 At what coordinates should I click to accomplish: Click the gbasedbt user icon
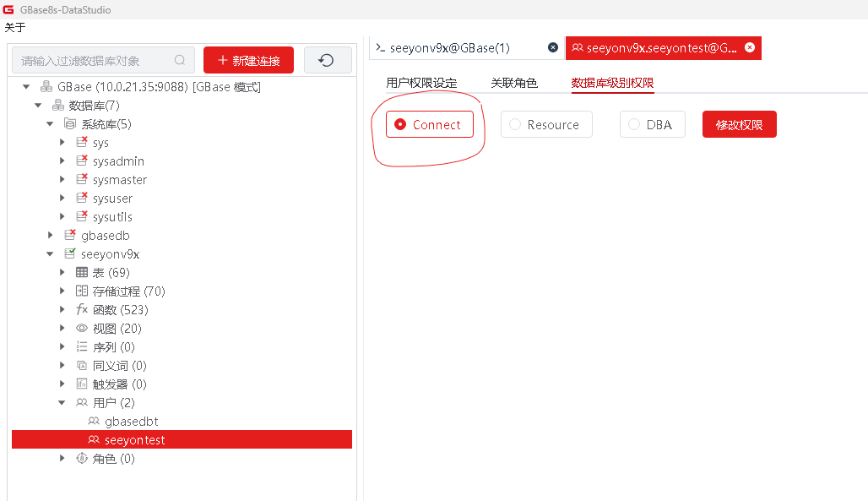[94, 422]
